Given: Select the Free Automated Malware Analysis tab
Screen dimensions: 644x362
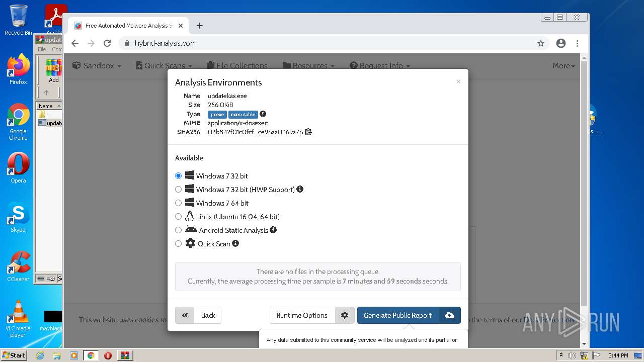Looking at the screenshot, I should (x=128, y=26).
